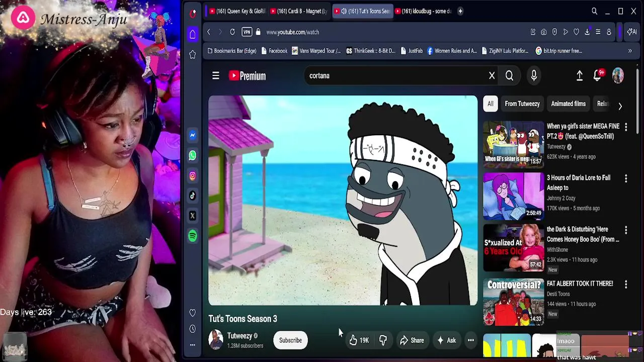Open Spotify in the Opera sidebar
644x362 pixels.
193,236
